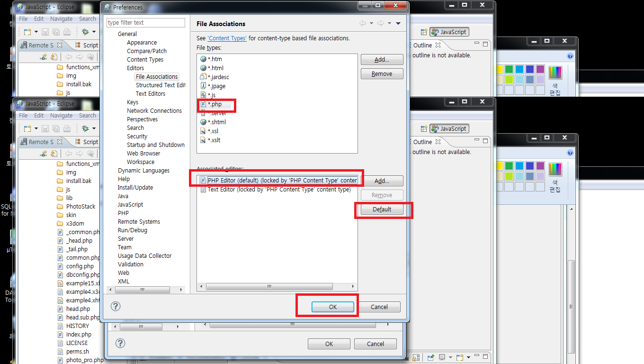Open Navigate menu in the lower Eclipse window
This screenshot has width=644, height=364.
[x=62, y=116]
